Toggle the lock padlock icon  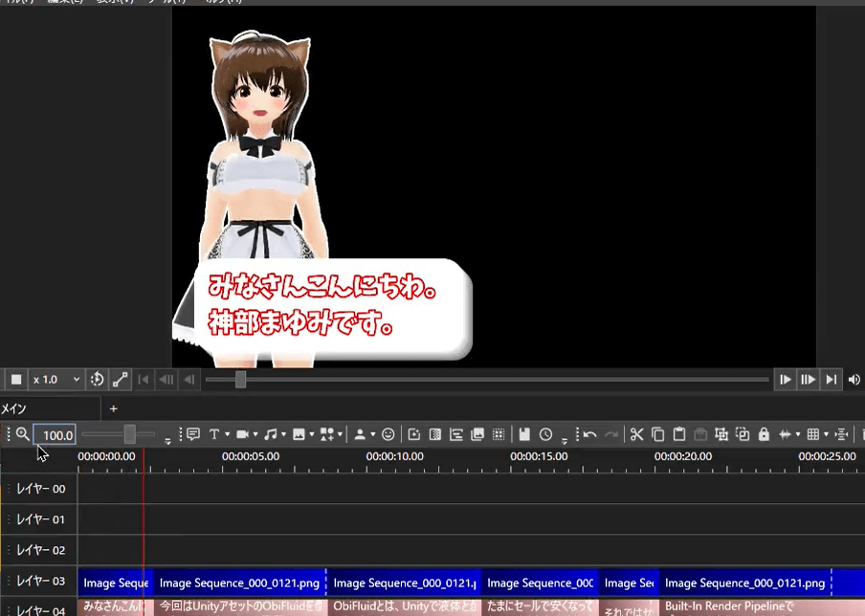click(764, 434)
